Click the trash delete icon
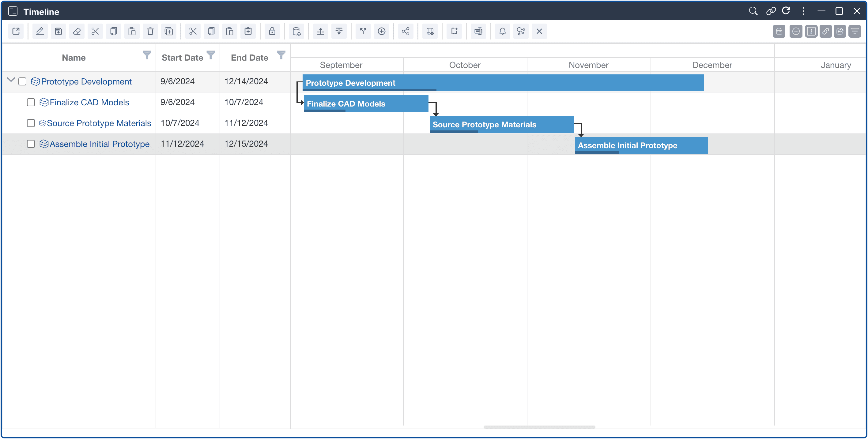This screenshot has height=439, width=868. pos(150,31)
